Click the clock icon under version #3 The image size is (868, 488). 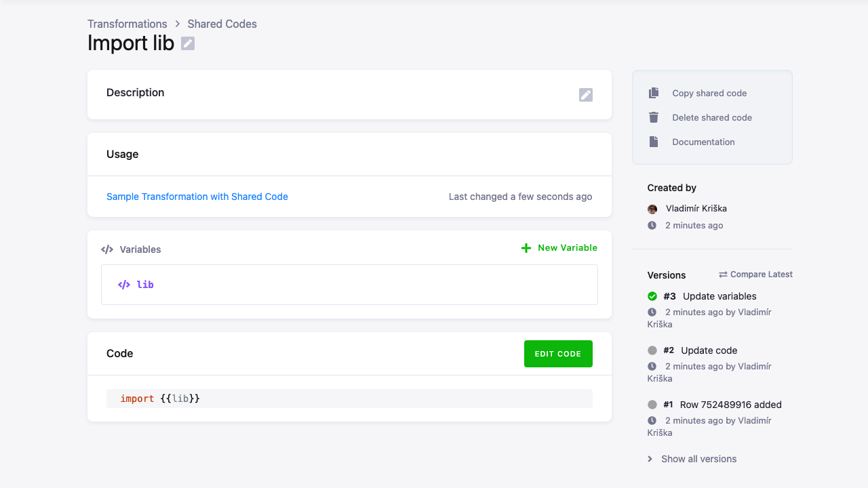coord(652,312)
